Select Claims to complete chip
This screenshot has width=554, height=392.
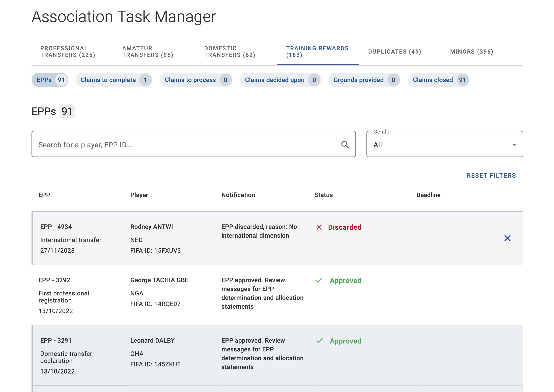(x=114, y=80)
